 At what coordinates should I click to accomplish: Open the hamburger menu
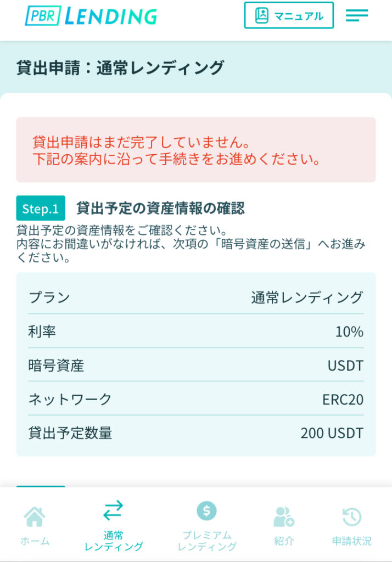[x=357, y=16]
